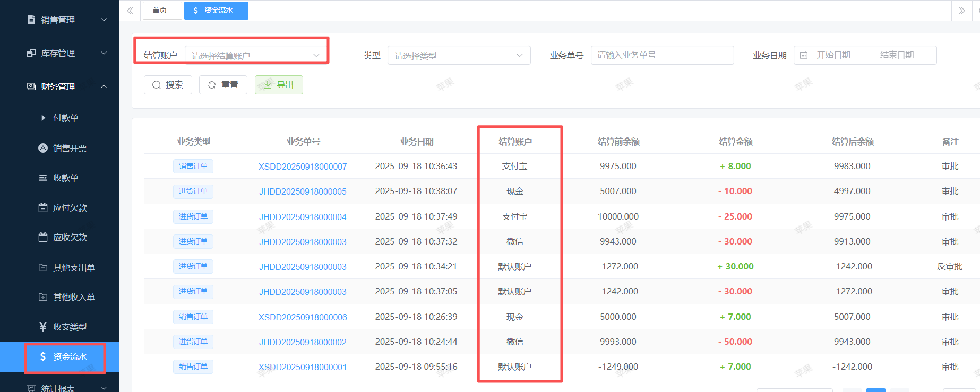Collapse the 财务管理 menu section
Image resolution: width=980 pixels, height=392 pixels.
104,86
